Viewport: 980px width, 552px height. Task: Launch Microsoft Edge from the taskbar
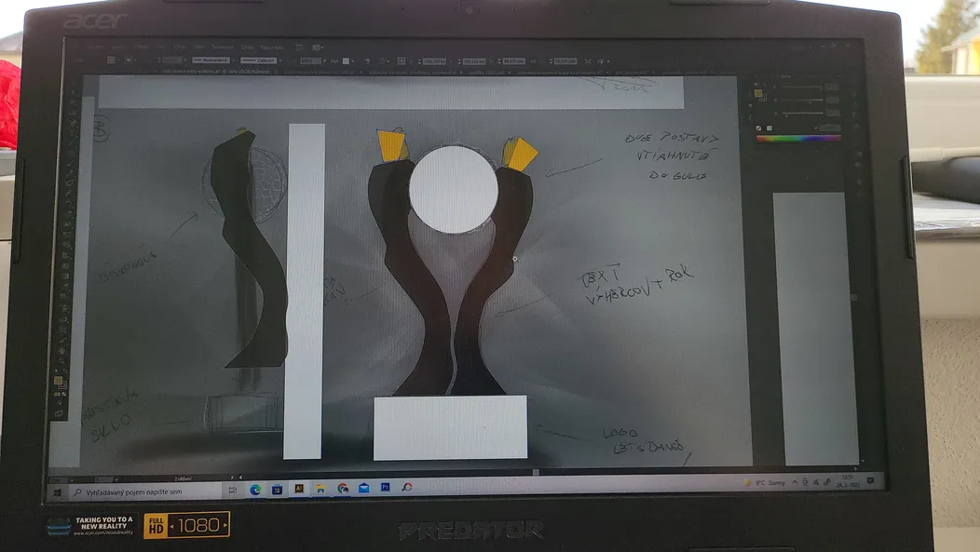[x=255, y=490]
